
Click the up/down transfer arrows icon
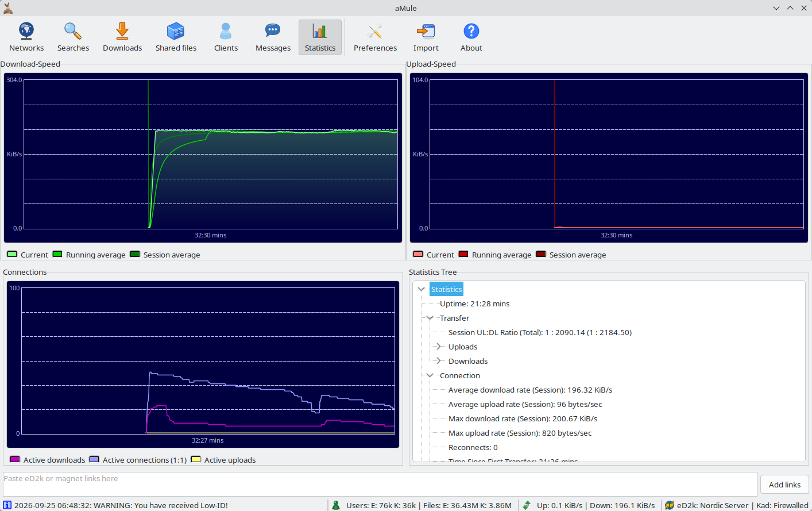coord(527,505)
